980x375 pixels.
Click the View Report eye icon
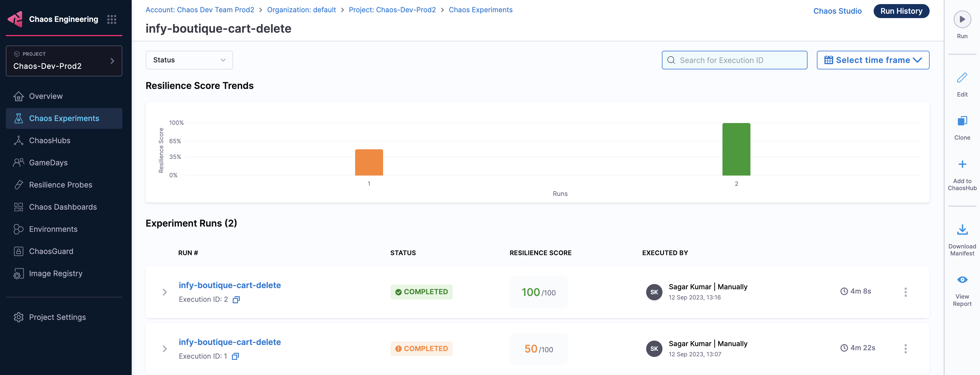point(962,280)
